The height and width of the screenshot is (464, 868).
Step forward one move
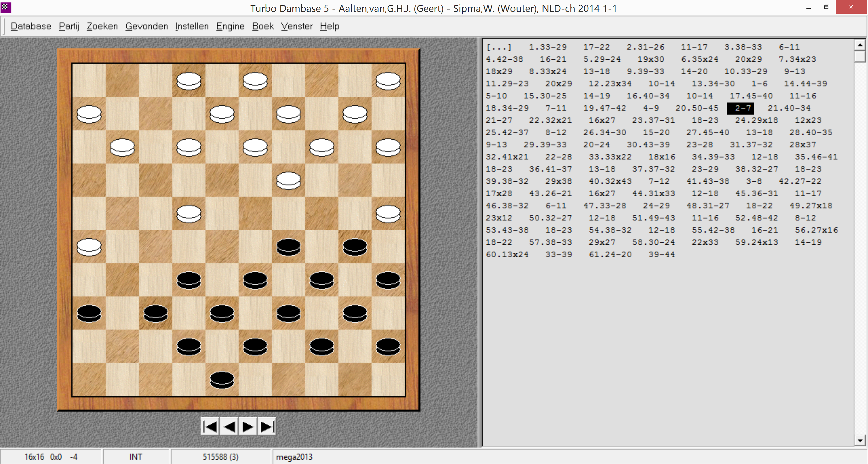[x=248, y=427]
